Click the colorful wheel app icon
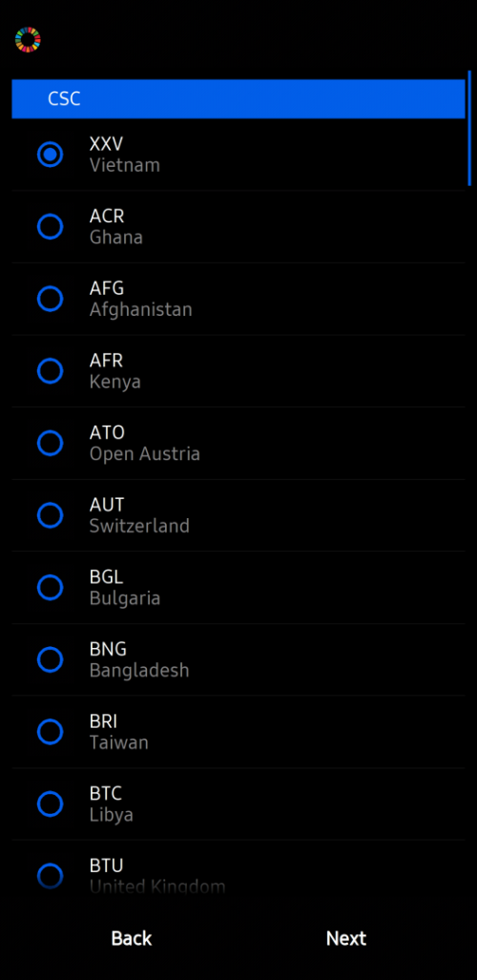 pos(28,39)
